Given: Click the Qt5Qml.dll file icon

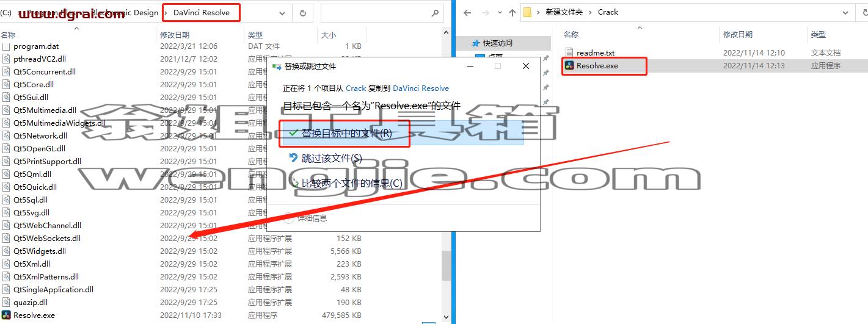Looking at the screenshot, I should (x=6, y=175).
